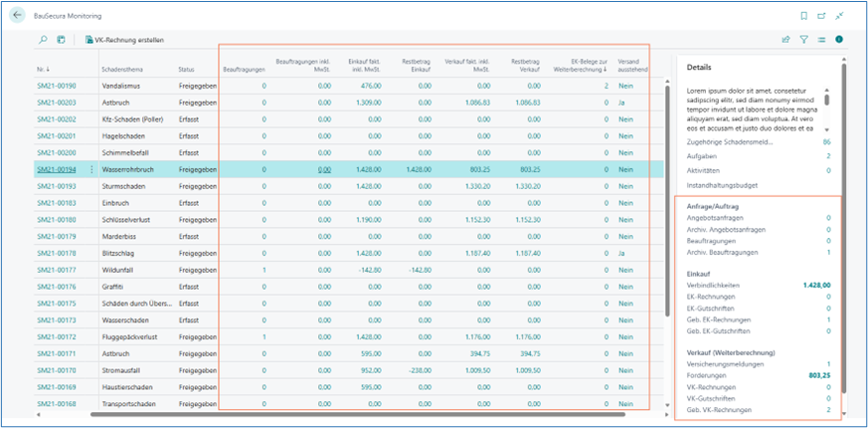The width and height of the screenshot is (868, 428).
Task: Open the search magnifier icon
Action: point(43,40)
